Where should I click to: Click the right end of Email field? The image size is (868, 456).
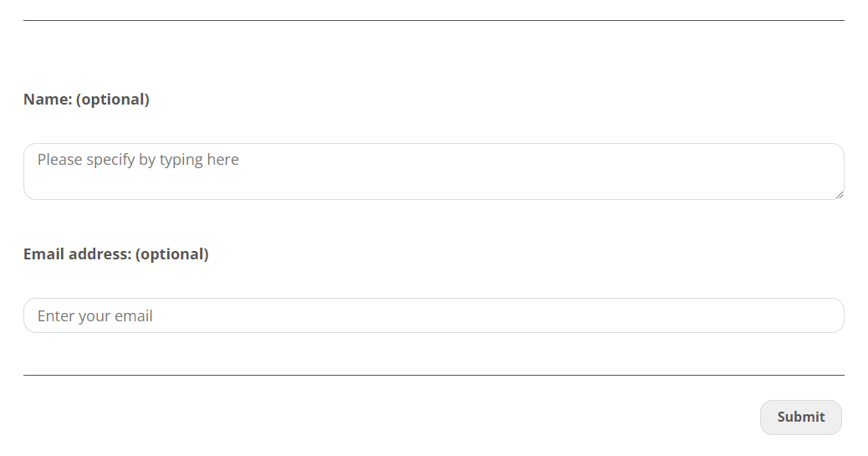828,315
